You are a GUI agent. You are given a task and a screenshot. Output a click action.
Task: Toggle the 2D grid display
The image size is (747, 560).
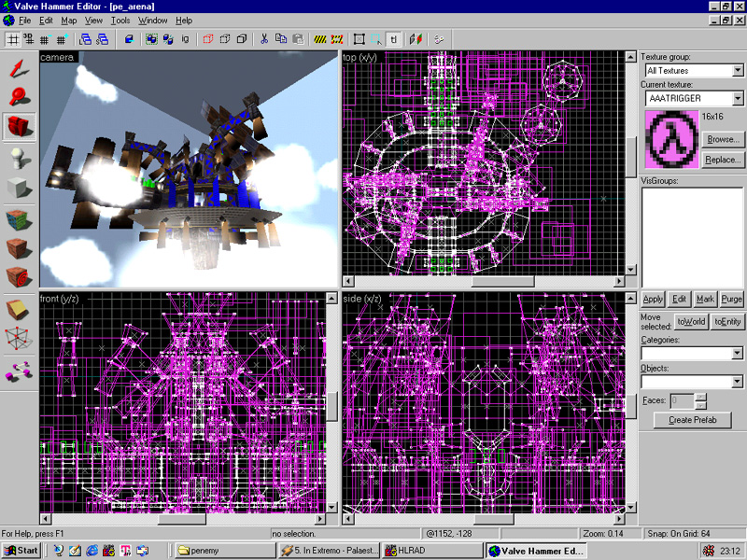(x=12, y=39)
